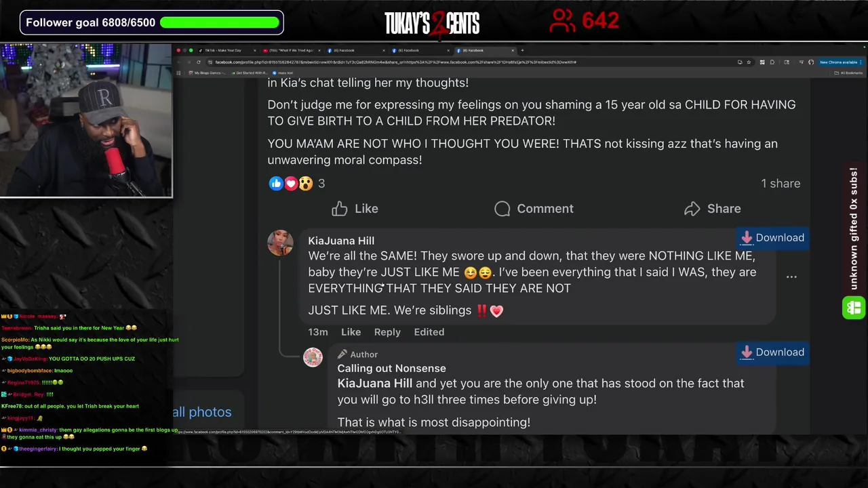The width and height of the screenshot is (868, 488).
Task: Open the All Bookmarks folder
Action: [x=849, y=73]
